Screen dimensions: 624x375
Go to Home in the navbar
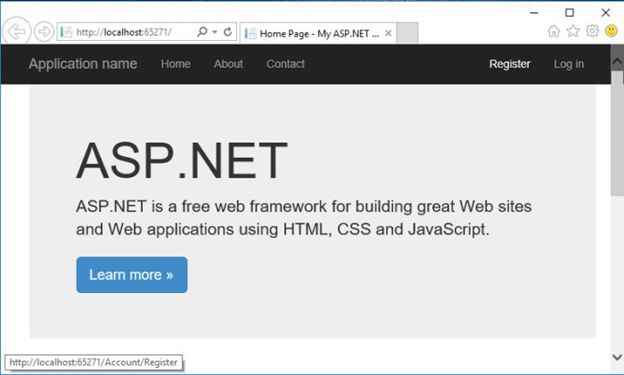click(x=176, y=64)
